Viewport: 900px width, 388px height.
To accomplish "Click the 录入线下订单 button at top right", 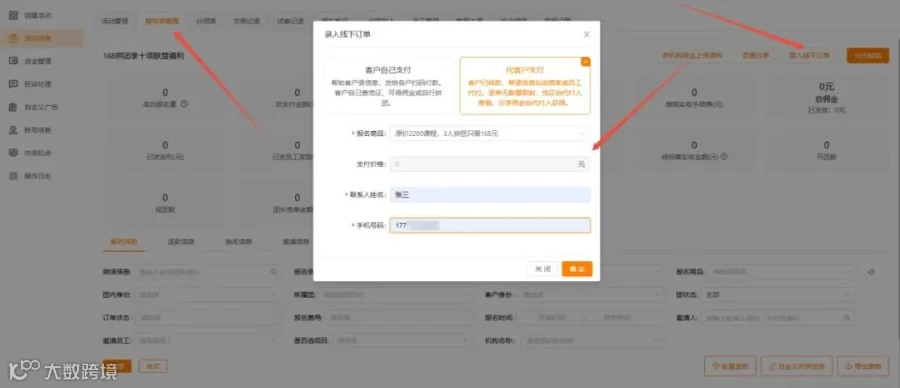I will (809, 56).
